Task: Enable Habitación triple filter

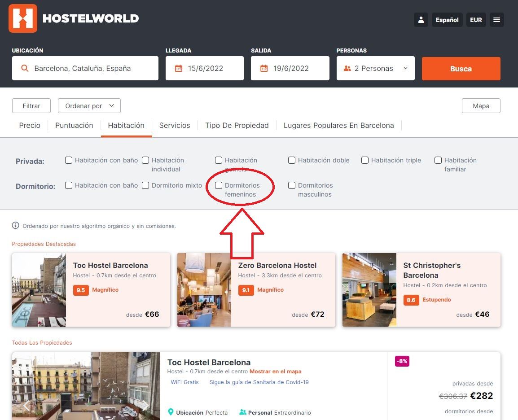Action: 365,160
